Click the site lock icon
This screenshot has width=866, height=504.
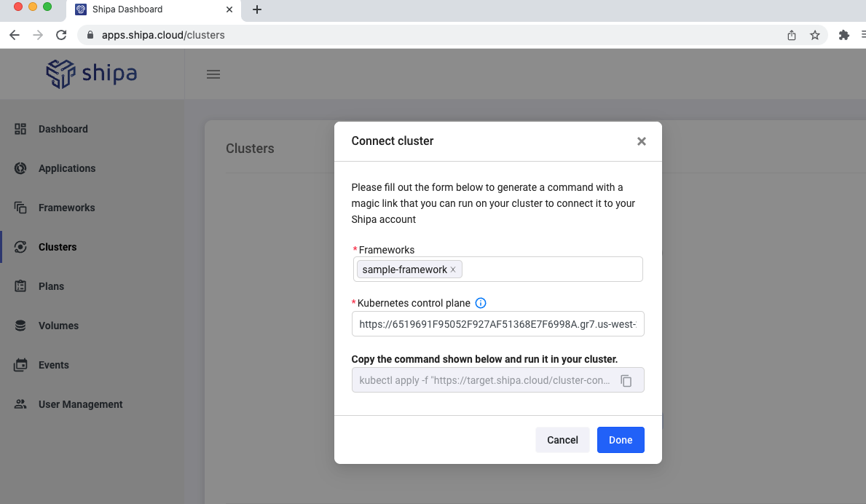click(x=90, y=35)
